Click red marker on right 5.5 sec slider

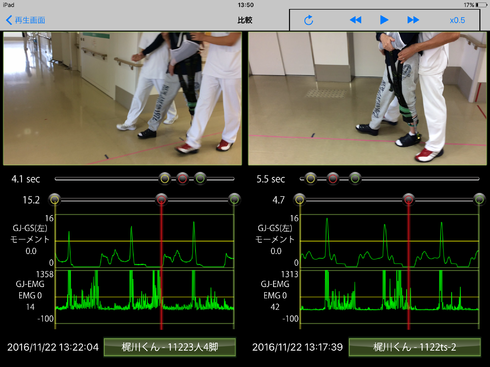tap(333, 179)
